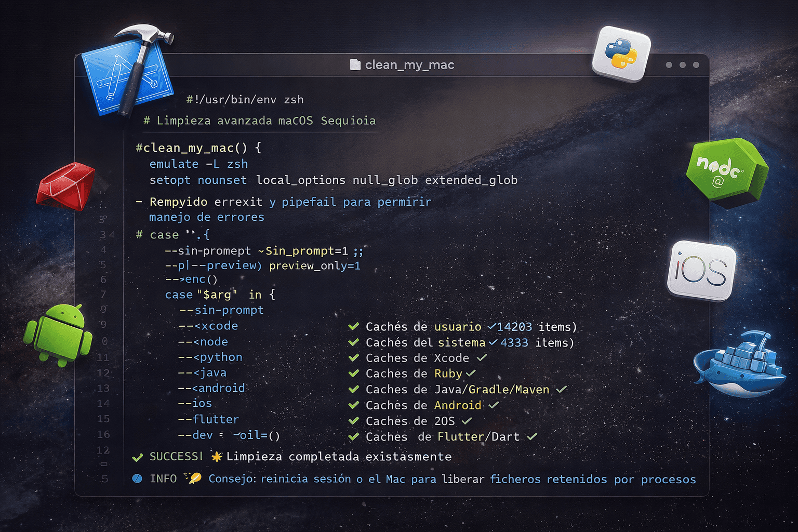Click the star icon before Limpieza completada
798x532 pixels.
217,457
